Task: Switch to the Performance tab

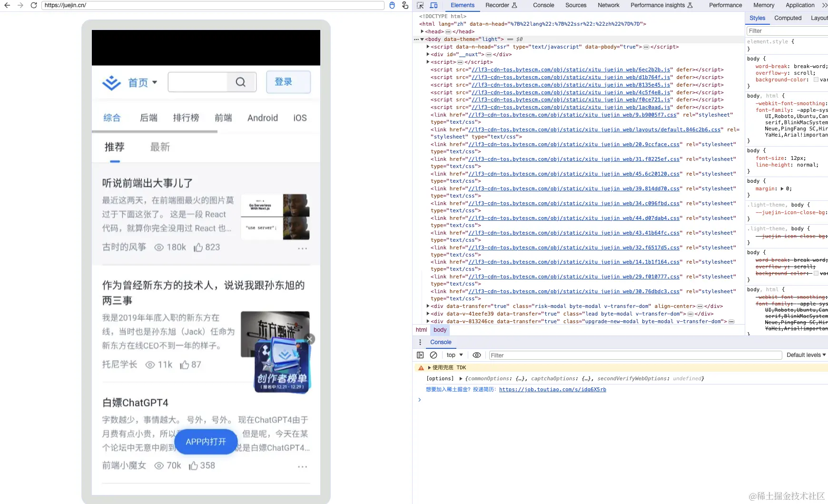Action: click(725, 5)
